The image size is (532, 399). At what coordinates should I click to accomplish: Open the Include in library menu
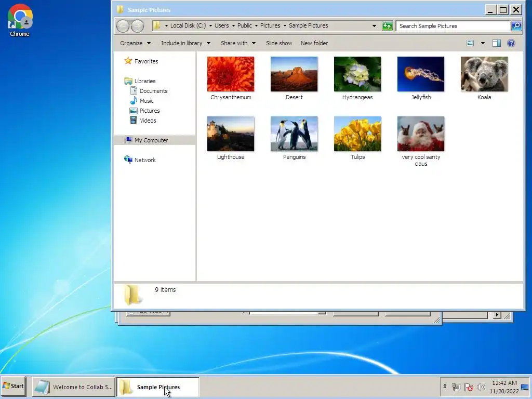click(185, 43)
